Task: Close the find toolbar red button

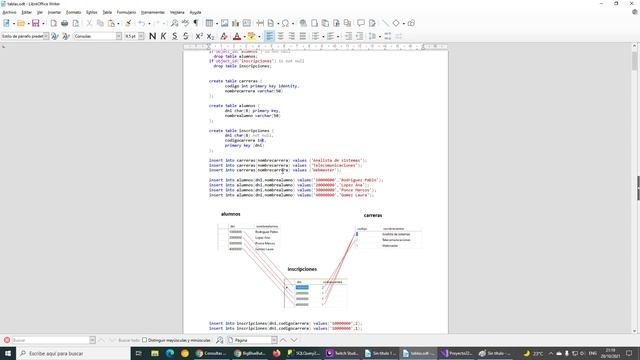Action: 7,340
